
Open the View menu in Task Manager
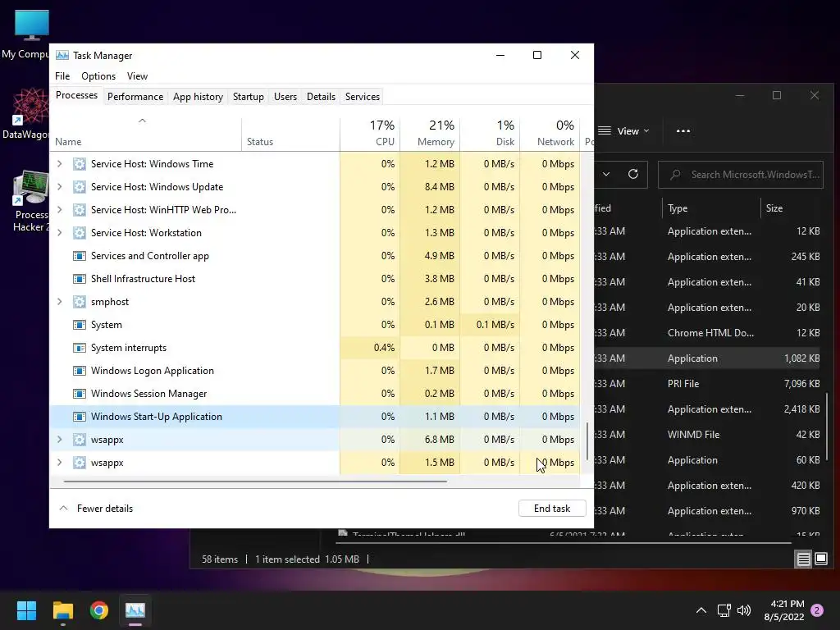point(137,76)
